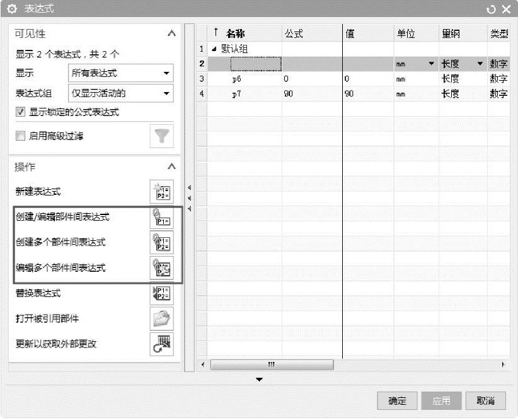Select expression p7 name cell

245,94
